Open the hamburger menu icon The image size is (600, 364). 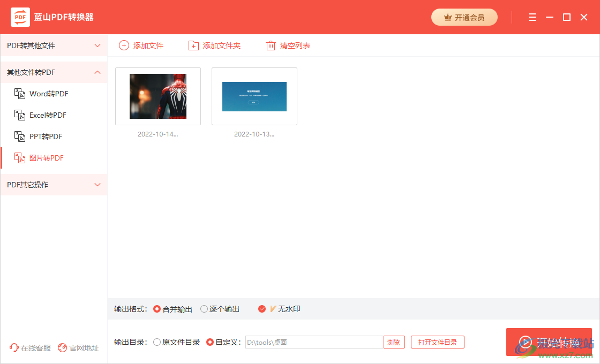click(532, 17)
